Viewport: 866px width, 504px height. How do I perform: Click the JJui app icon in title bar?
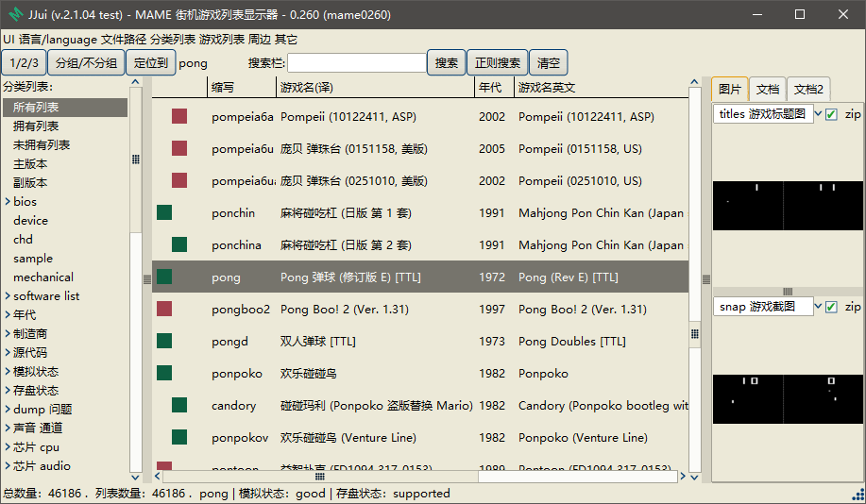click(15, 14)
